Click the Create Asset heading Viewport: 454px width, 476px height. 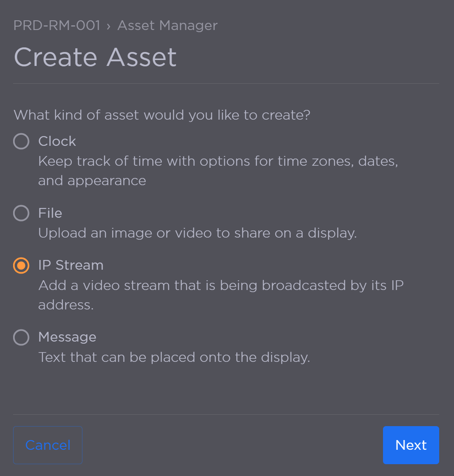[95, 57]
